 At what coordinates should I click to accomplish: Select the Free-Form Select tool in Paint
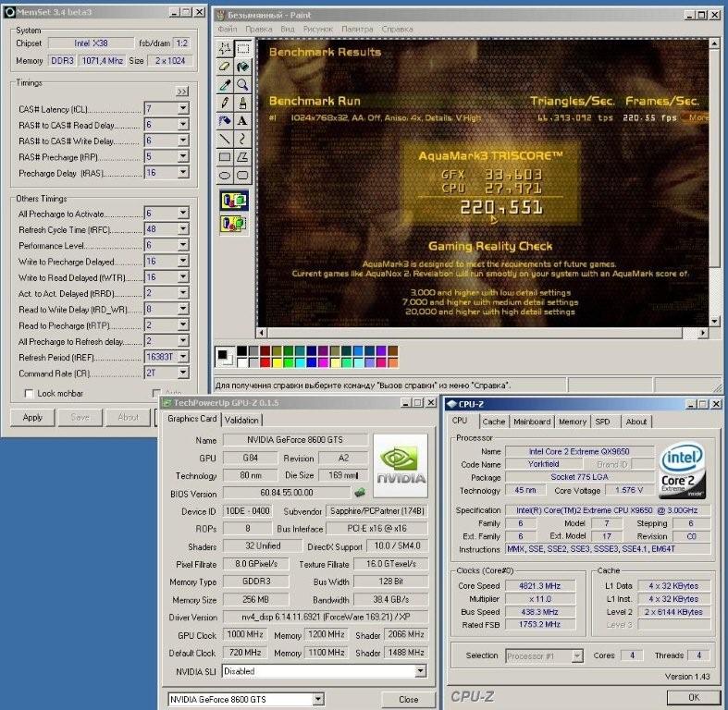tap(225, 48)
